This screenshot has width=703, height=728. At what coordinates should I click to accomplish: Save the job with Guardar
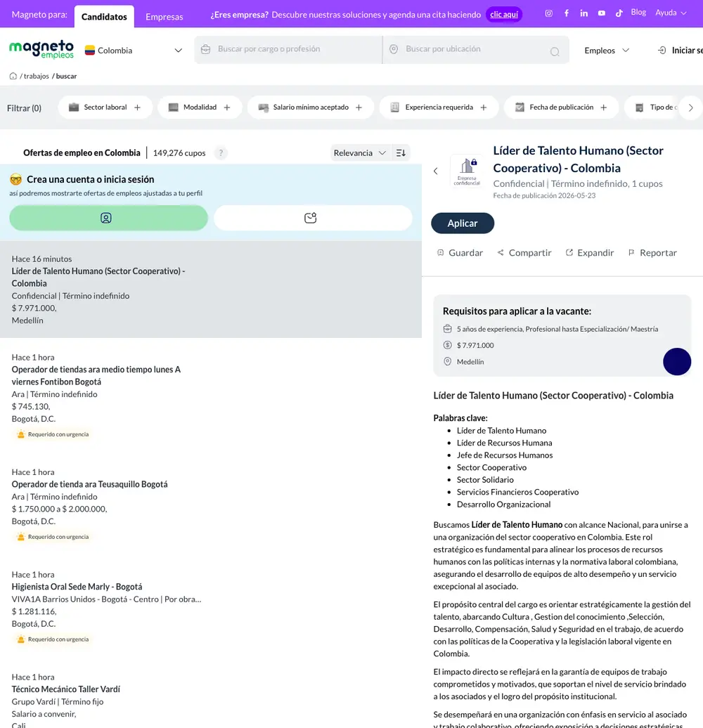point(460,252)
